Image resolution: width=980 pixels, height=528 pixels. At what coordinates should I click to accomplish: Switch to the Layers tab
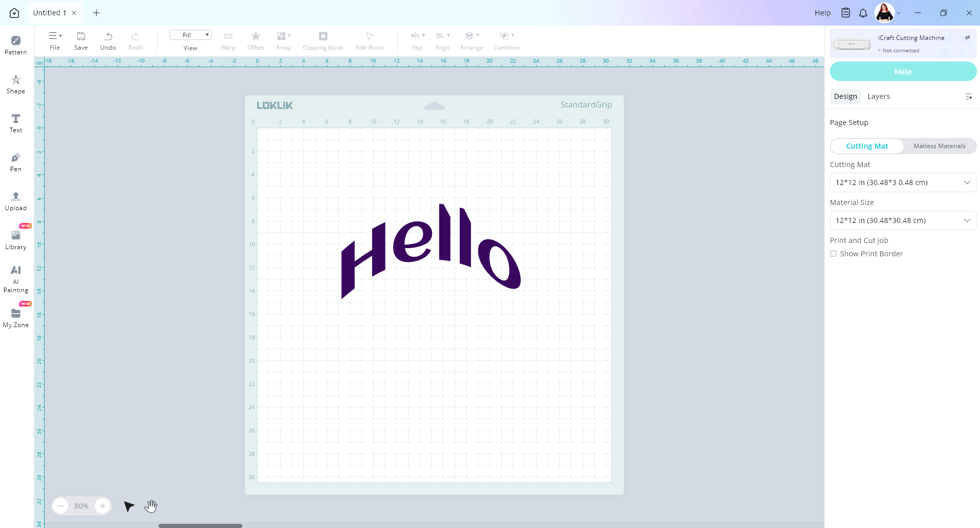click(x=879, y=96)
